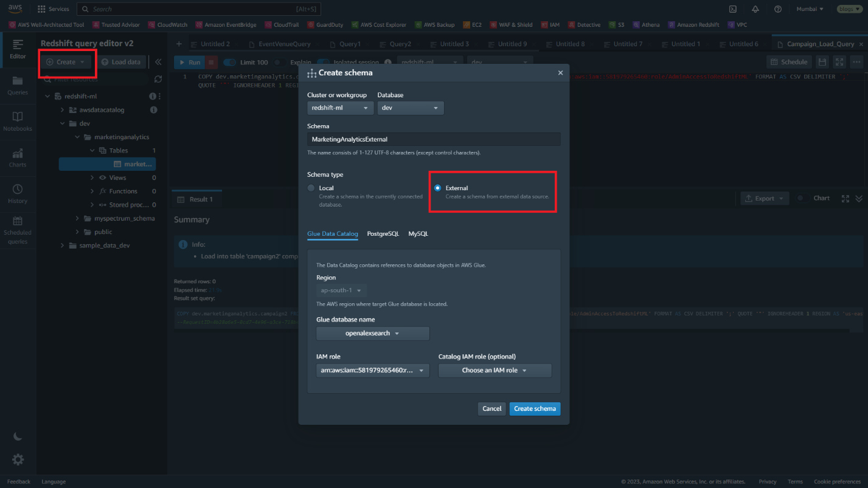Switch to the PostgreSQL tab
The width and height of the screenshot is (868, 488).
coord(383,234)
